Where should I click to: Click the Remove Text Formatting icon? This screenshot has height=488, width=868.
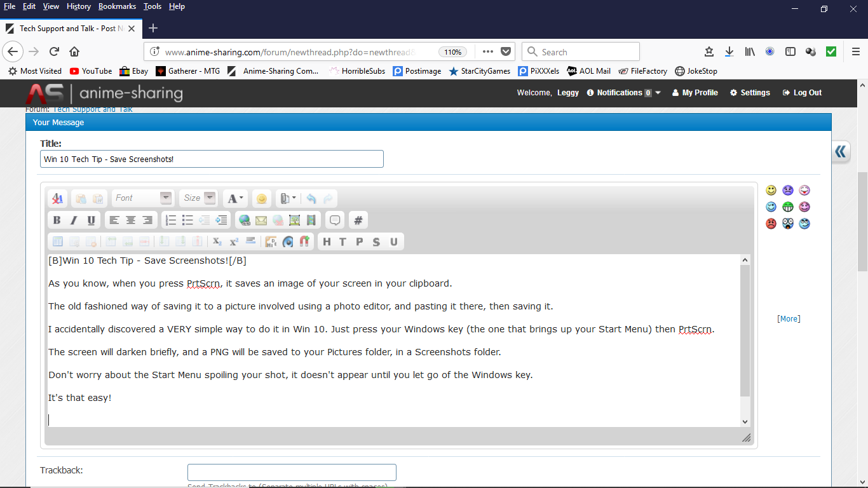click(57, 198)
